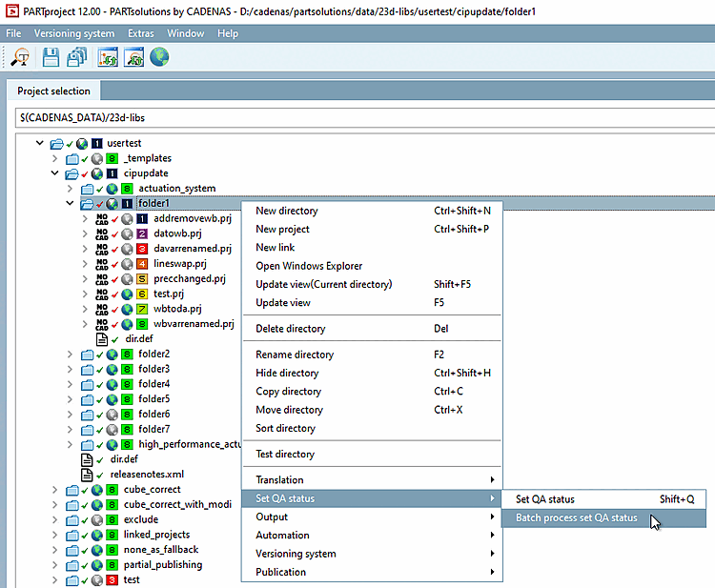Viewport: 715px width, 588px height.
Task: Click the save floppy disk toolbar icon
Action: [51, 57]
